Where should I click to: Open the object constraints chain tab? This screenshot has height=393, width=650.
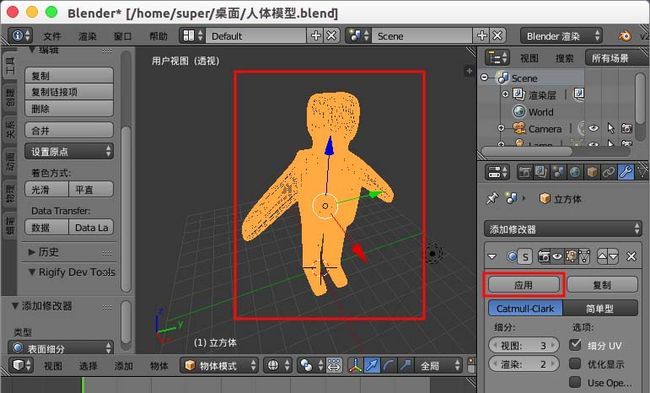[609, 172]
